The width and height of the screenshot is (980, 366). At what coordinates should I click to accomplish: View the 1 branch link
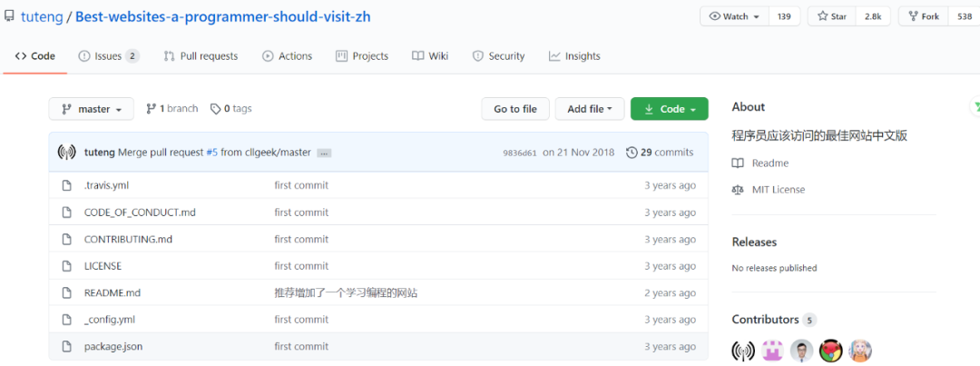coord(171,109)
